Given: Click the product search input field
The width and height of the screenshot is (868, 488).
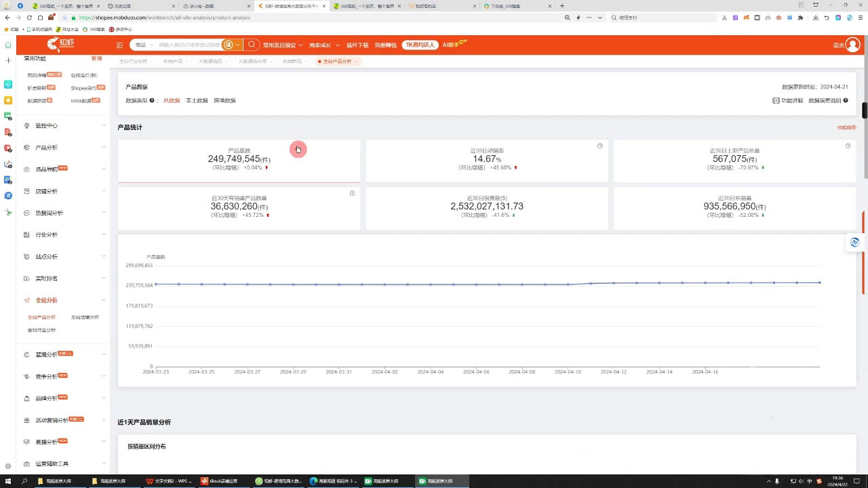Looking at the screenshot, I should pyautogui.click(x=190, y=45).
